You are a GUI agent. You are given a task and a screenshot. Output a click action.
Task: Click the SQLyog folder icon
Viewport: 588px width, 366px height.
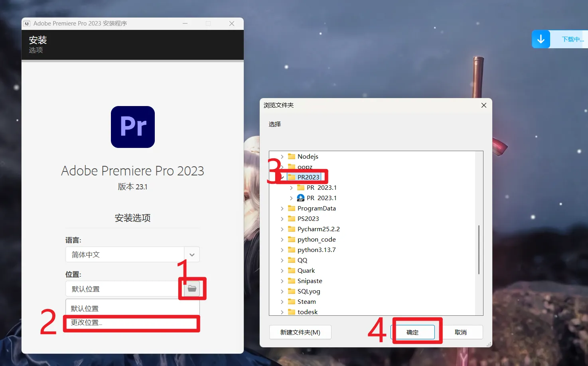[292, 291]
